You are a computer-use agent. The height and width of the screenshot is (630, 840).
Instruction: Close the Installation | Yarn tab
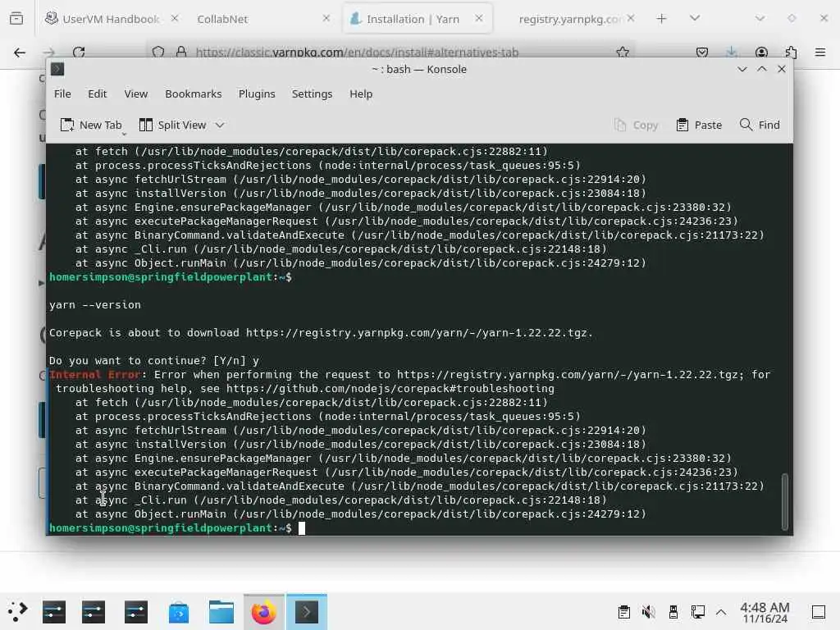[x=479, y=18]
